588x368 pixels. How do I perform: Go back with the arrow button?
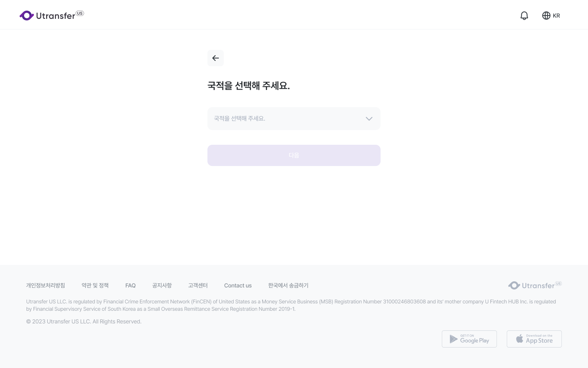tap(216, 58)
